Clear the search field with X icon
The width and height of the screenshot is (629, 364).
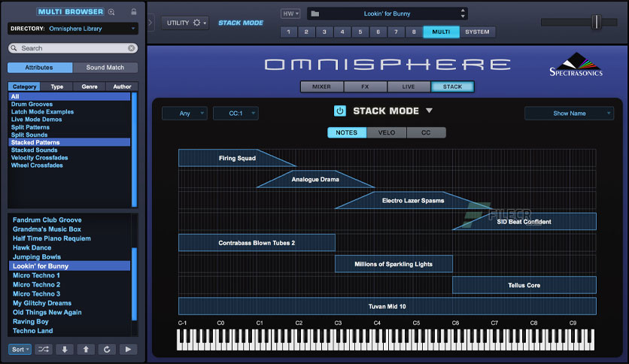(131, 48)
